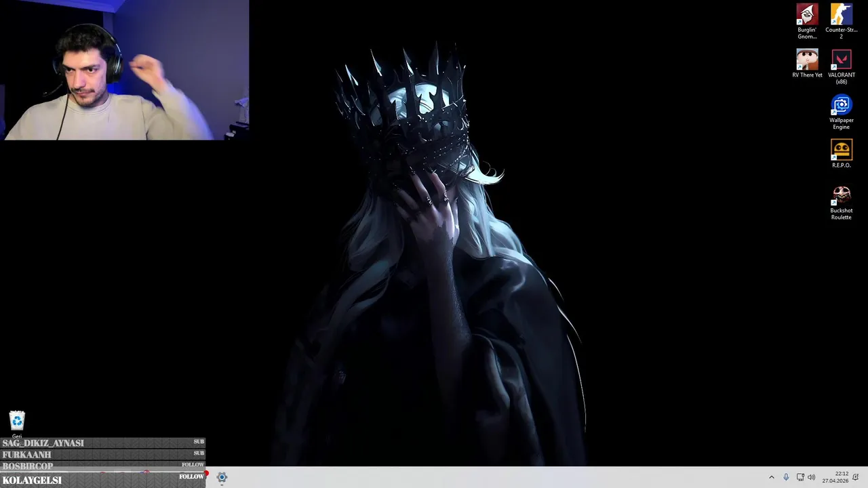The image size is (868, 488).
Task: Select the Buckshot Roulette desktop icon
Action: [x=841, y=203]
